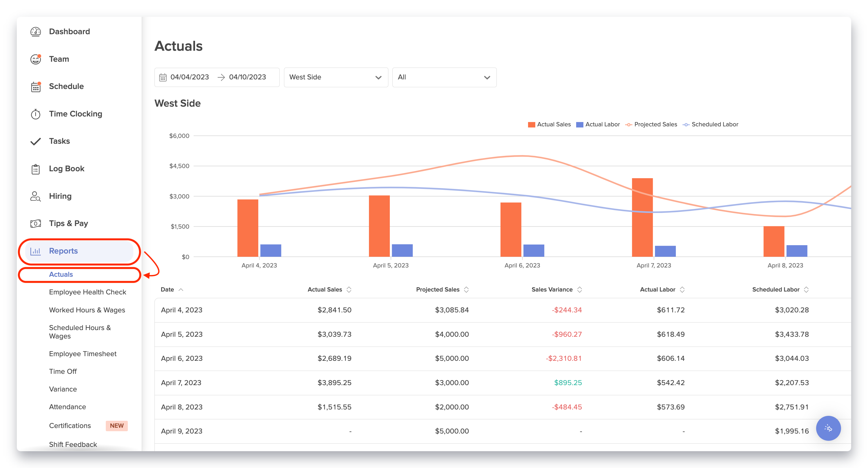Open the Tips & Pay money icon
The height and width of the screenshot is (468, 868).
point(35,224)
